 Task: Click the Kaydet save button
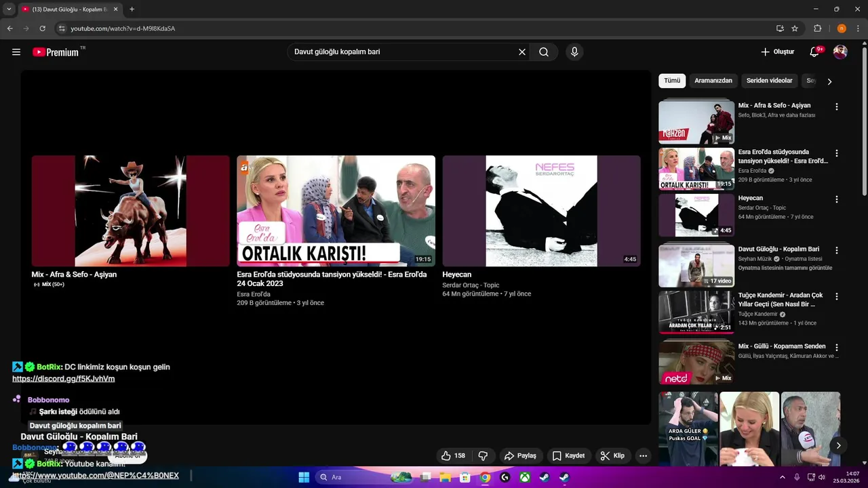point(568,455)
